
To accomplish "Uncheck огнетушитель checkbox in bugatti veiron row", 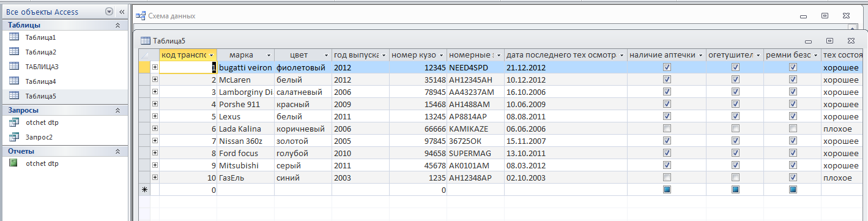I will coord(735,67).
